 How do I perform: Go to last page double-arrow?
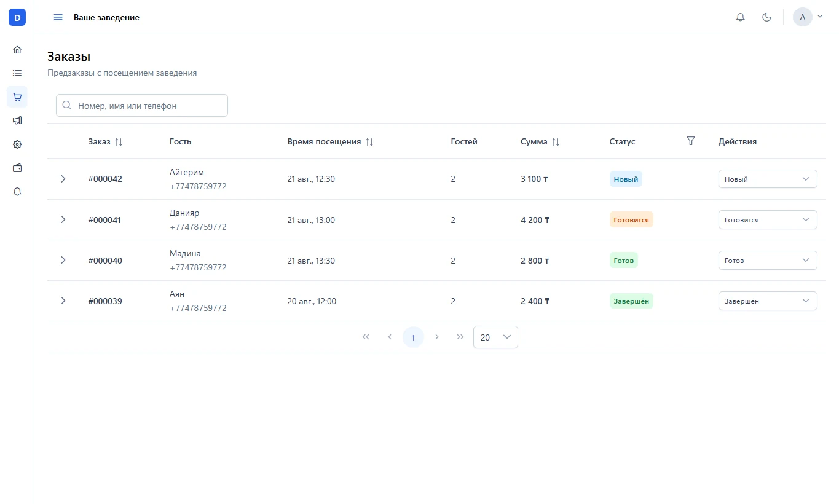(460, 337)
